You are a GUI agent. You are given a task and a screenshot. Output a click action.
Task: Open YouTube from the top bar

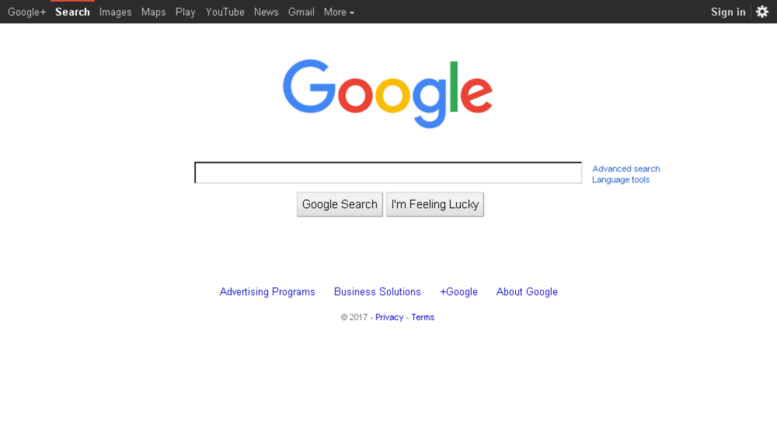[x=225, y=12]
